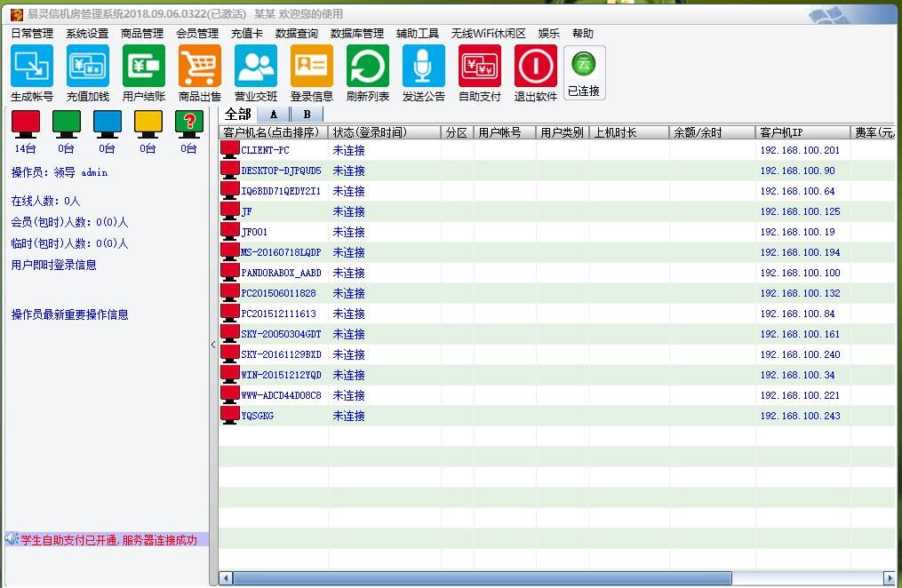Click IP address 192.168.100.221
This screenshot has width=902, height=588.
tap(800, 395)
